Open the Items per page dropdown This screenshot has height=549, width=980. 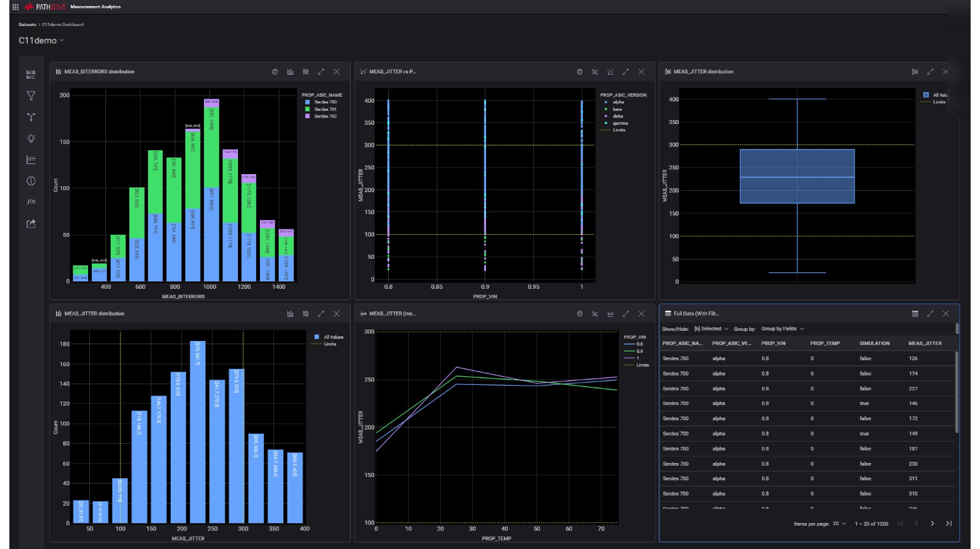839,524
